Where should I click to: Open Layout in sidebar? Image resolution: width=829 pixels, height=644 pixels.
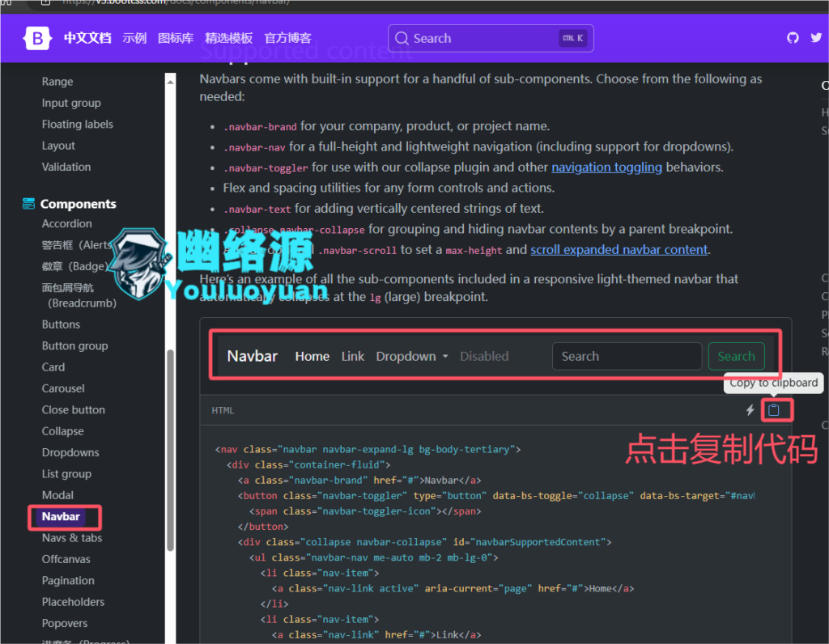(x=58, y=146)
